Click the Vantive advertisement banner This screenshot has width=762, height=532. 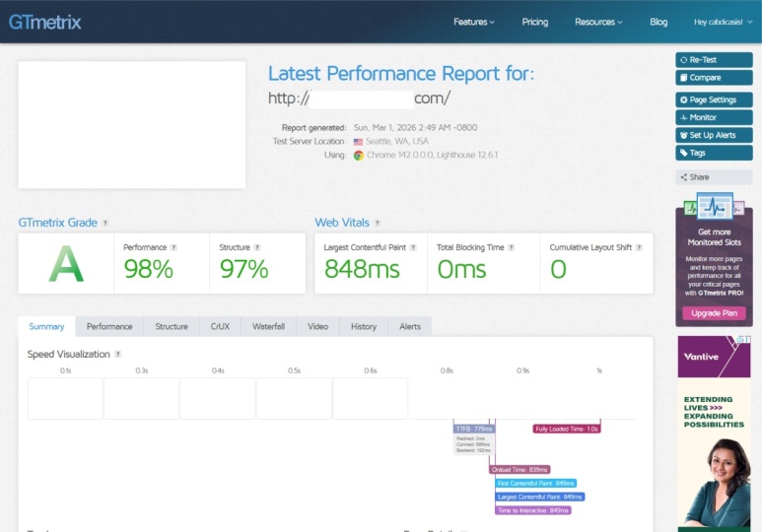714,433
